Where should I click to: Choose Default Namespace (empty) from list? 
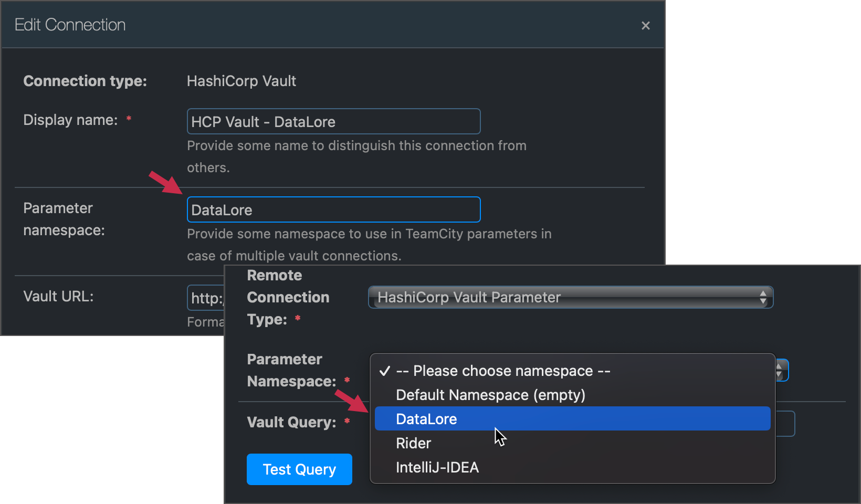coord(490,395)
